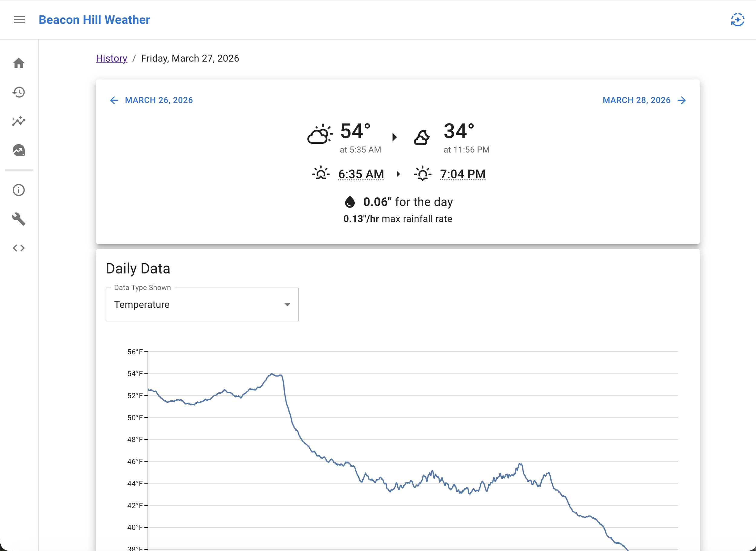Navigate to March 28, 2026
Image resolution: width=756 pixels, height=551 pixels.
(637, 100)
